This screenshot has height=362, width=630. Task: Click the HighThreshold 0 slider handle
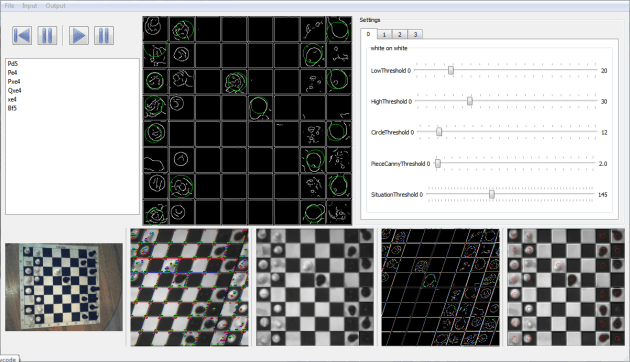point(470,101)
